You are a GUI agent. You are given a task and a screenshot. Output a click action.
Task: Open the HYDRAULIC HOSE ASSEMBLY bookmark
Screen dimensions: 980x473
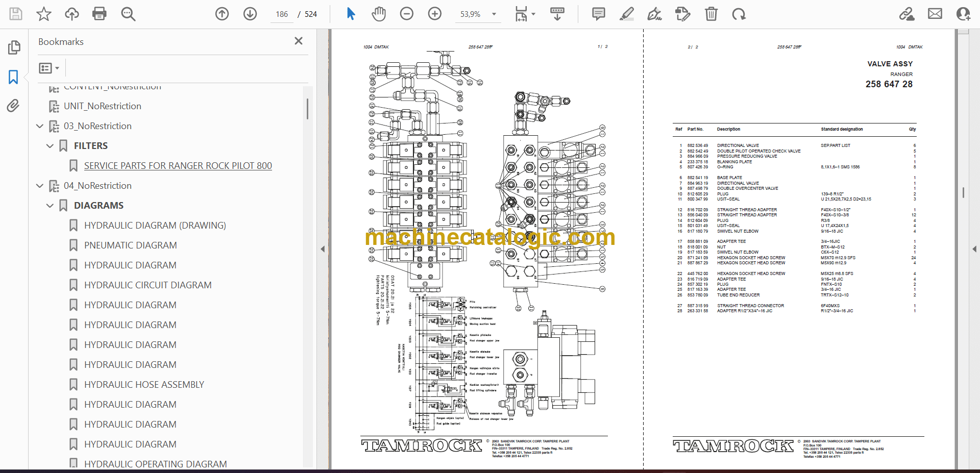(x=144, y=385)
